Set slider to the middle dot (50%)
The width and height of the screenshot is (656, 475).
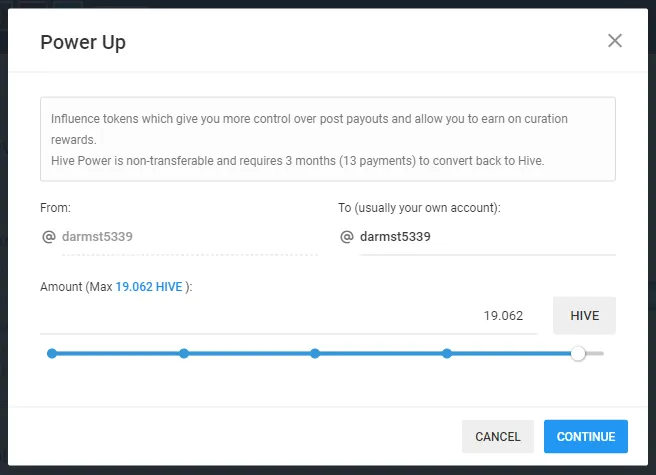[315, 353]
